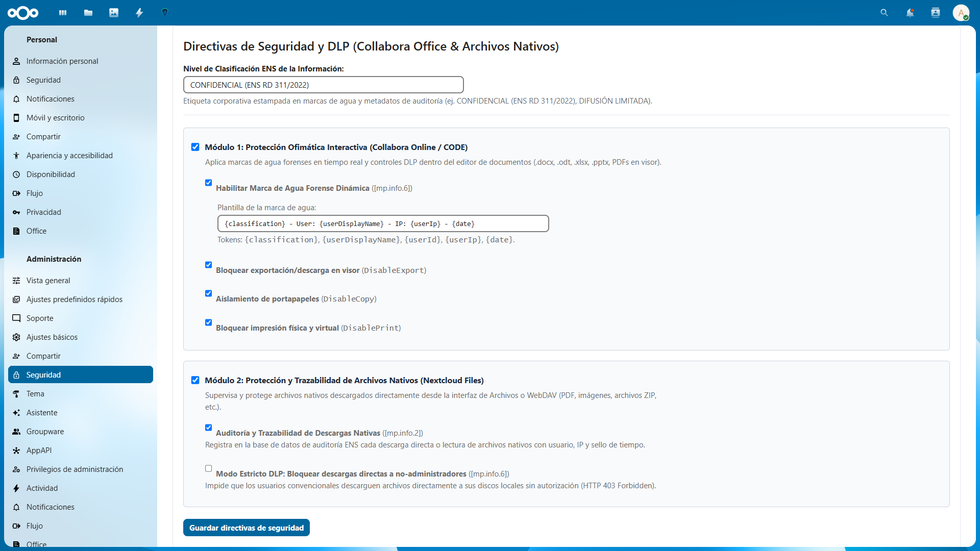
Task: Open Soporte in the Administración menu
Action: coord(81,318)
